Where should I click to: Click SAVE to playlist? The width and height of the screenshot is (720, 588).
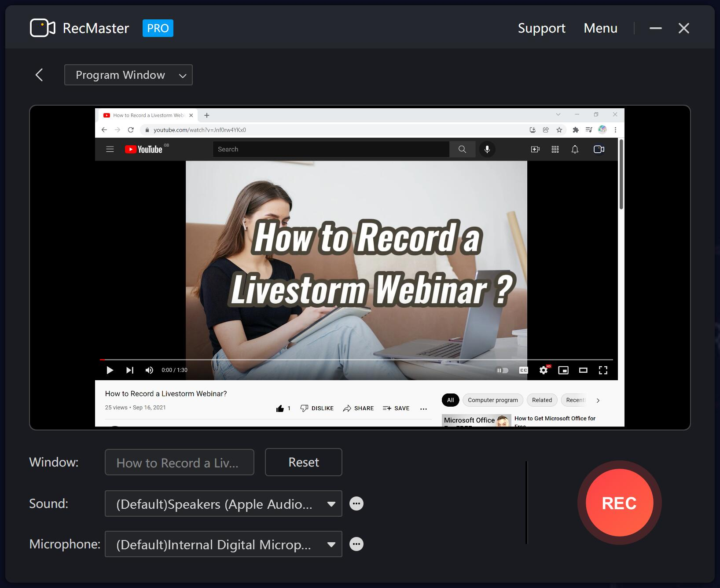(396, 408)
